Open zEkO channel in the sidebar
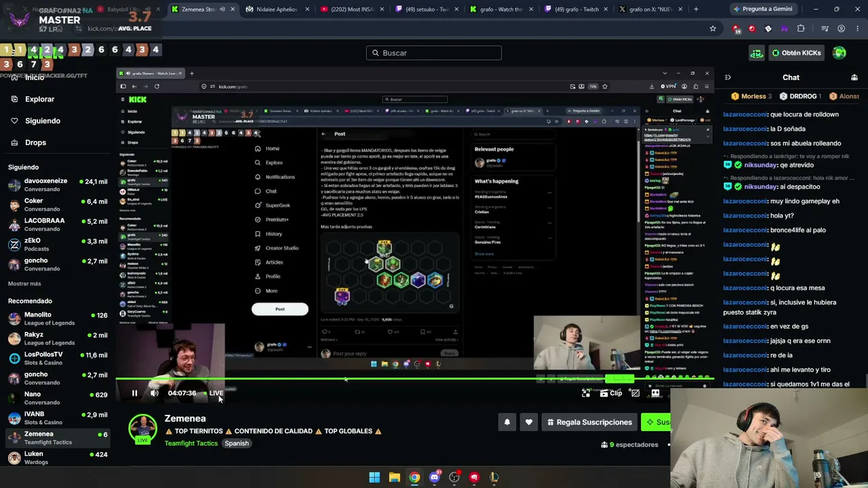 [58, 245]
